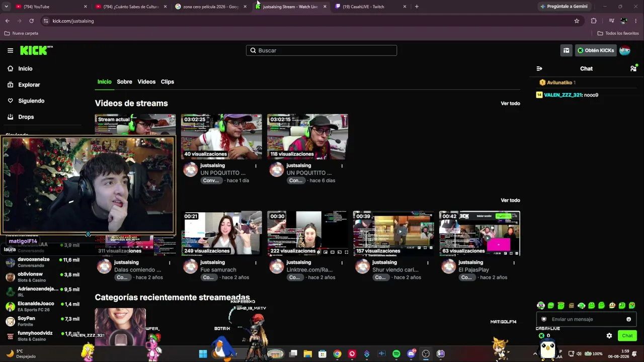Open the Kick dashboard icon beside Obtén KICKs

pos(566,50)
